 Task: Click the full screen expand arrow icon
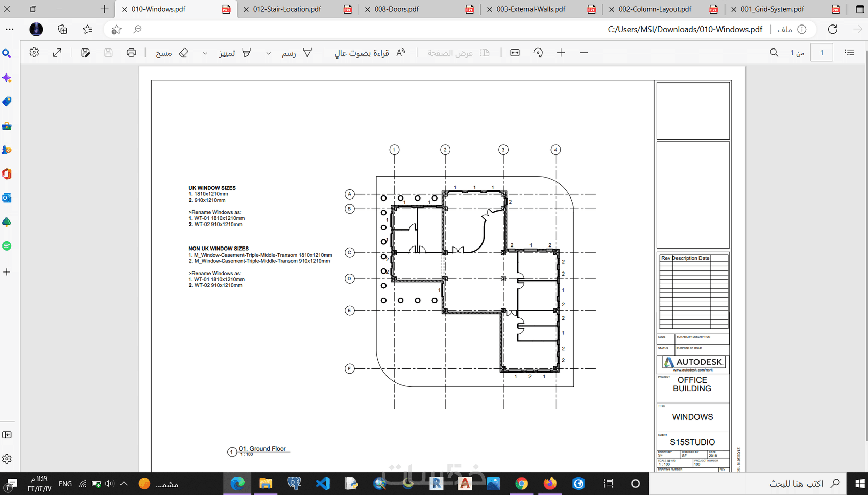pyautogui.click(x=57, y=52)
